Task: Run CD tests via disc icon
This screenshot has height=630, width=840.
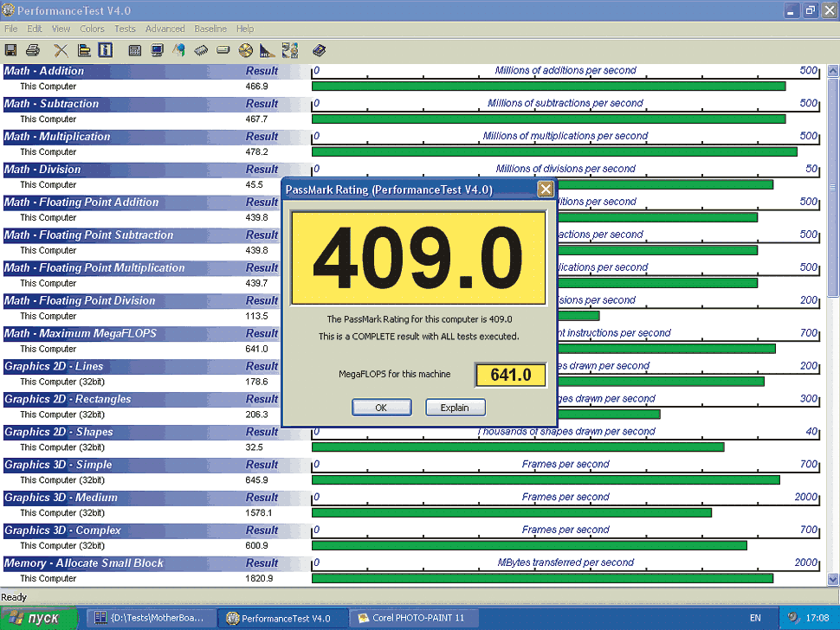Action: click(x=245, y=50)
